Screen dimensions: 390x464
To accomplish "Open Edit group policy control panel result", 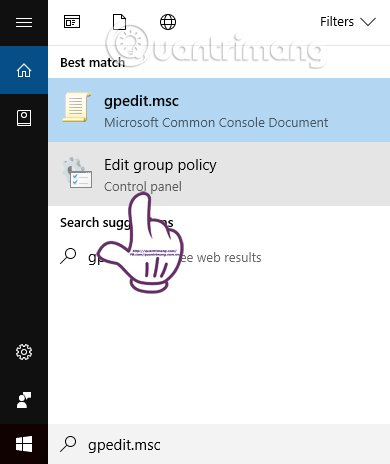I will pos(219,174).
